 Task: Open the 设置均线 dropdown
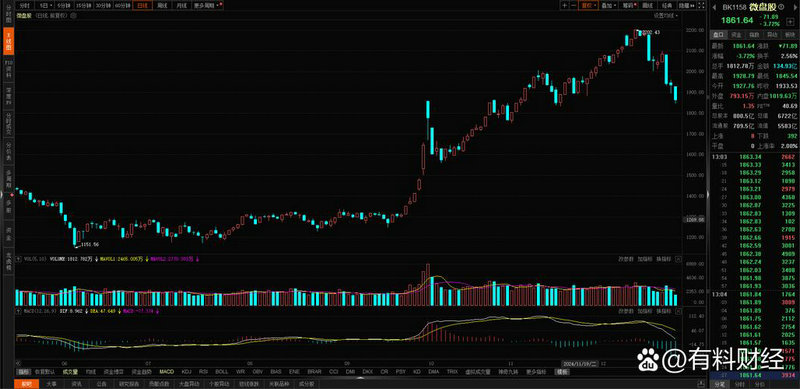(666, 15)
